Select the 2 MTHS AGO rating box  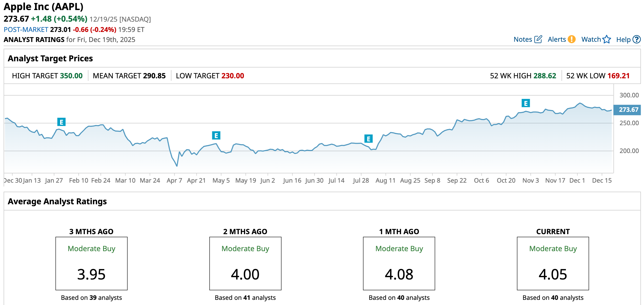245,263
